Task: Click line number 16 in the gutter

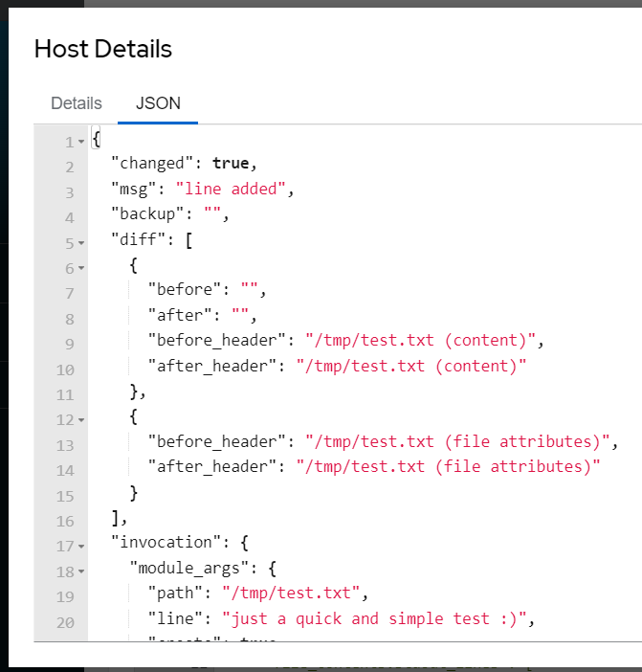Action: pos(65,521)
